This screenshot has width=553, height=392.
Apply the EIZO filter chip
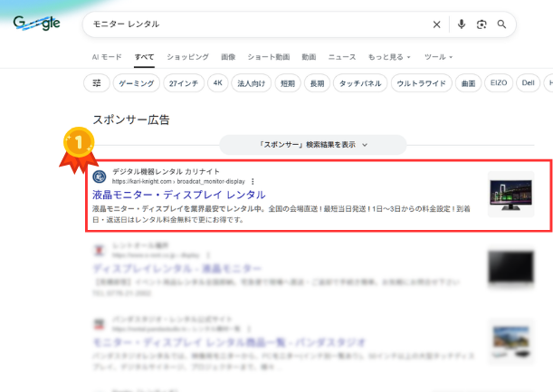click(x=499, y=83)
